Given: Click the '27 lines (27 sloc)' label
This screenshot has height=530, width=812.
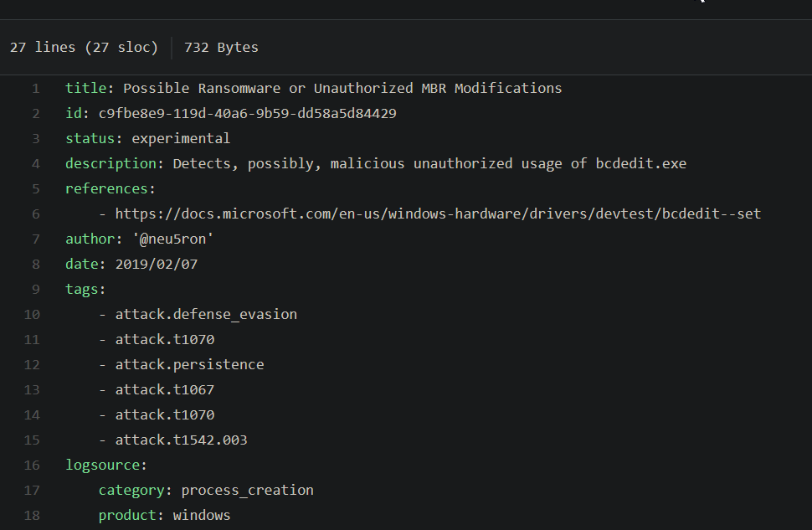Looking at the screenshot, I should [x=84, y=47].
